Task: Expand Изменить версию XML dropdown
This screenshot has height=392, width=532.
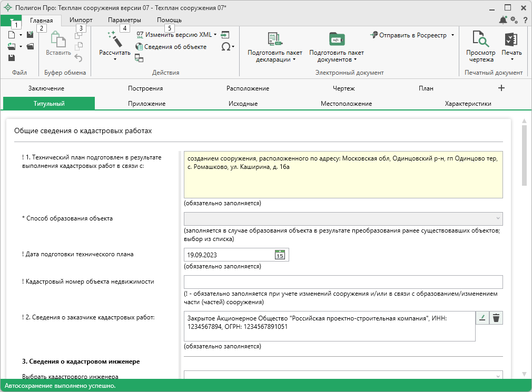Action: coord(215,35)
